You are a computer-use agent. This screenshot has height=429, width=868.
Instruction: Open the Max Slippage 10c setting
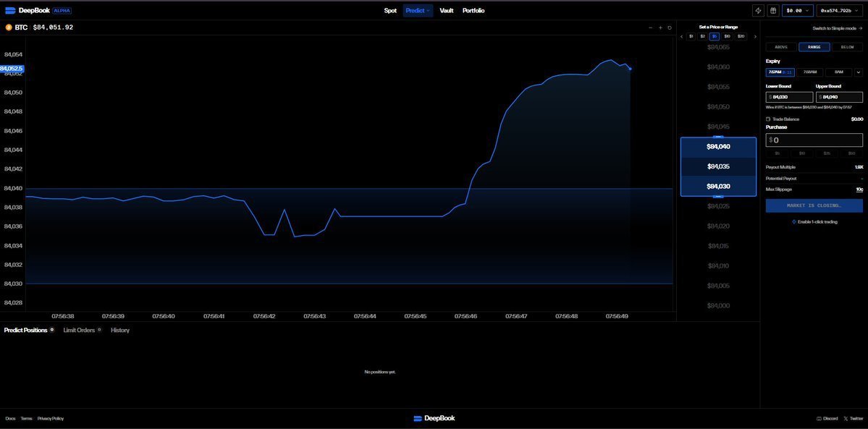(x=859, y=190)
